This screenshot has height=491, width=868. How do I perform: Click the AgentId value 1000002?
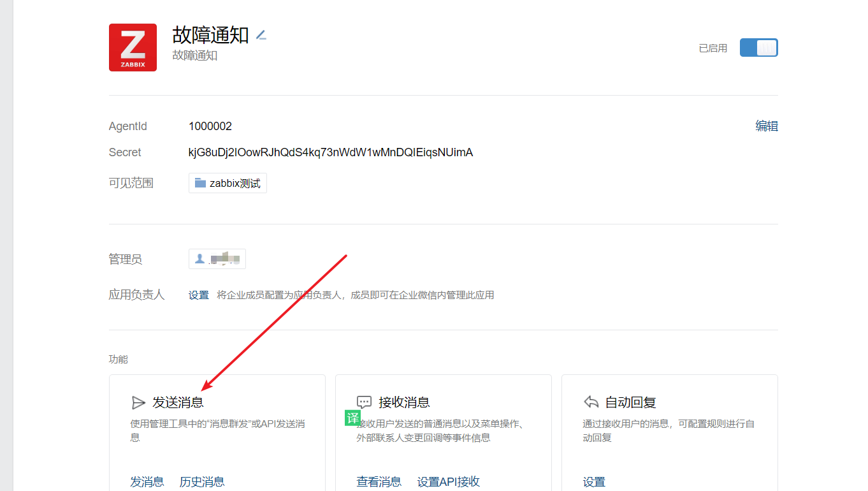coord(210,126)
